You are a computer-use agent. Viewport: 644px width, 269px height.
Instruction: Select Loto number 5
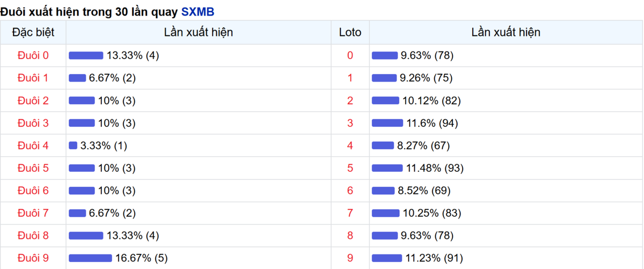350,168
